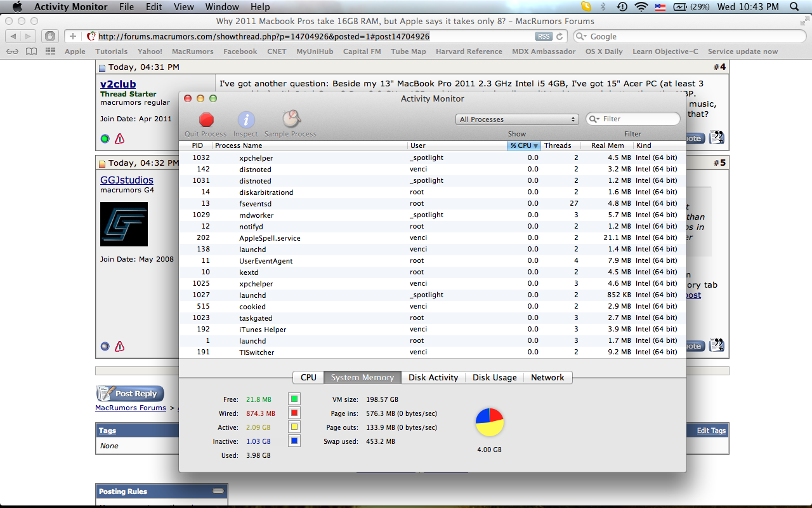
Task: Click the Post Reply button
Action: coord(130,394)
